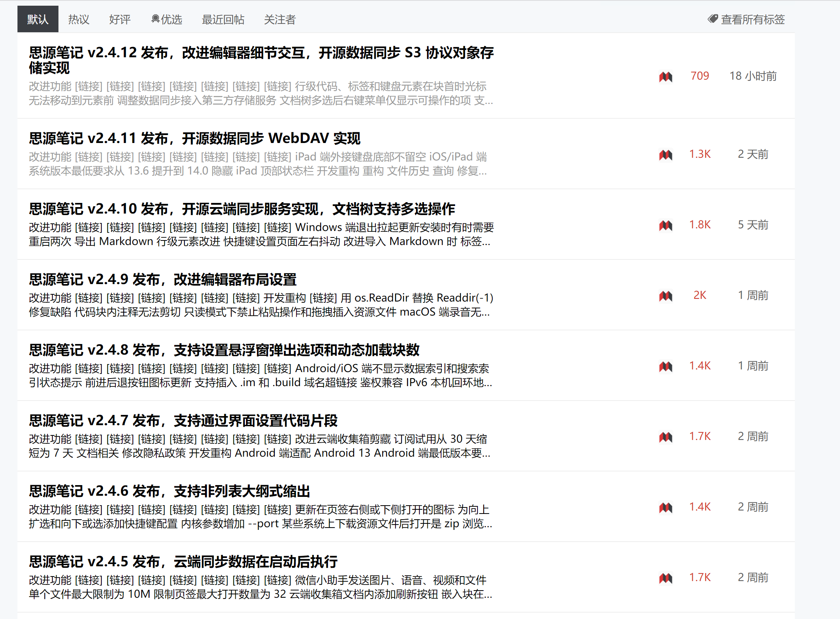This screenshot has height=619, width=840.
Task: Open post 思源笔记 v2.4.7 支持通过界面设置代码片段
Action: (x=183, y=421)
